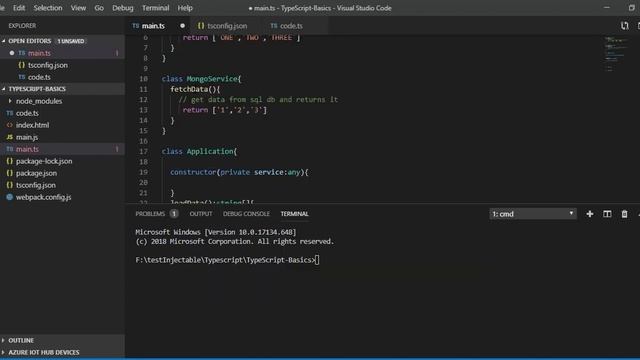640x360 pixels.
Task: Kill terminal with trash icon
Action: 624,214
